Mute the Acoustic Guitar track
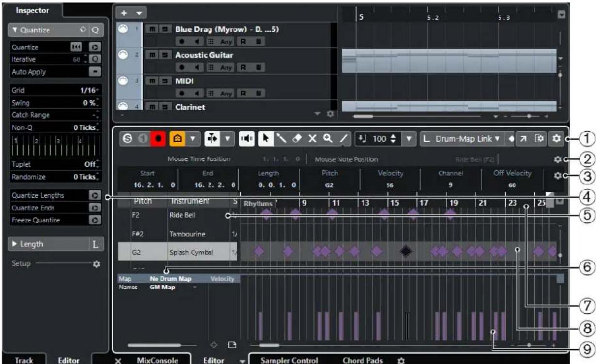The width and height of the screenshot is (596, 364). click(152, 55)
